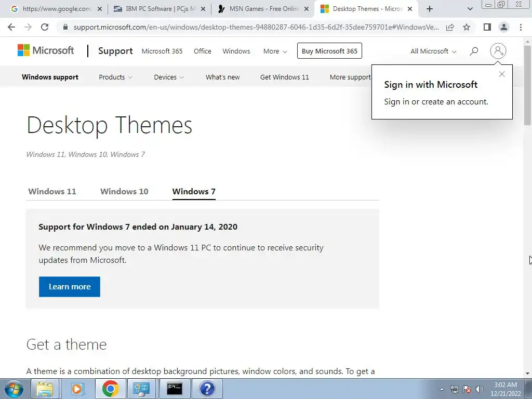Click the network tray icon
This screenshot has height=399, width=532.
point(454,389)
